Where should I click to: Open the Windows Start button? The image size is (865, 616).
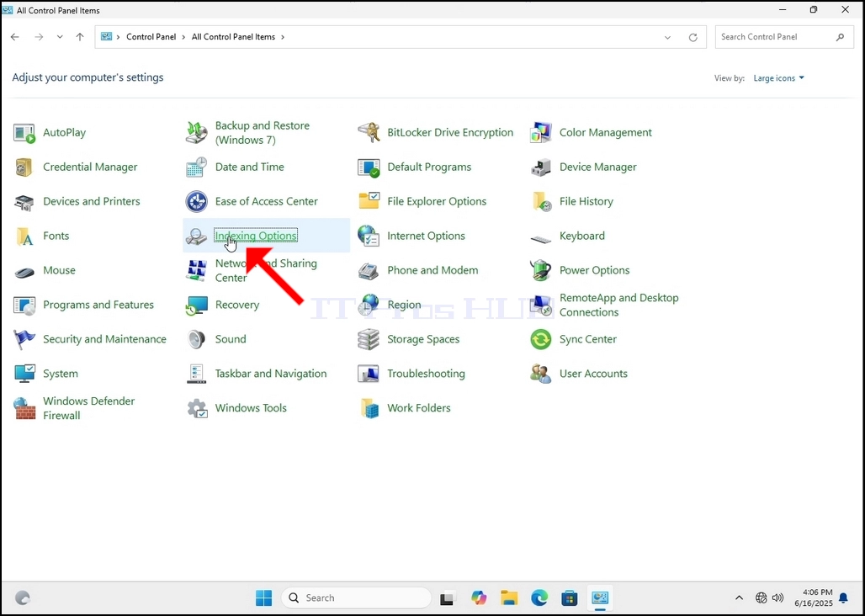[x=263, y=597]
